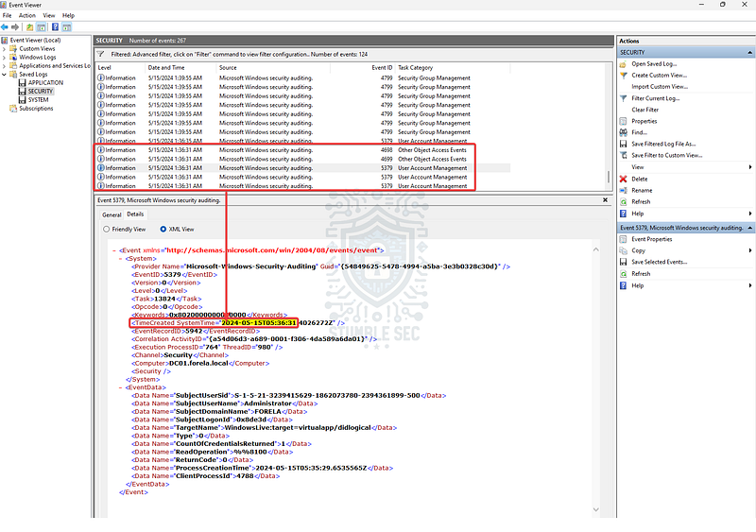Select first 4698 Other Object Access event row

[303, 150]
